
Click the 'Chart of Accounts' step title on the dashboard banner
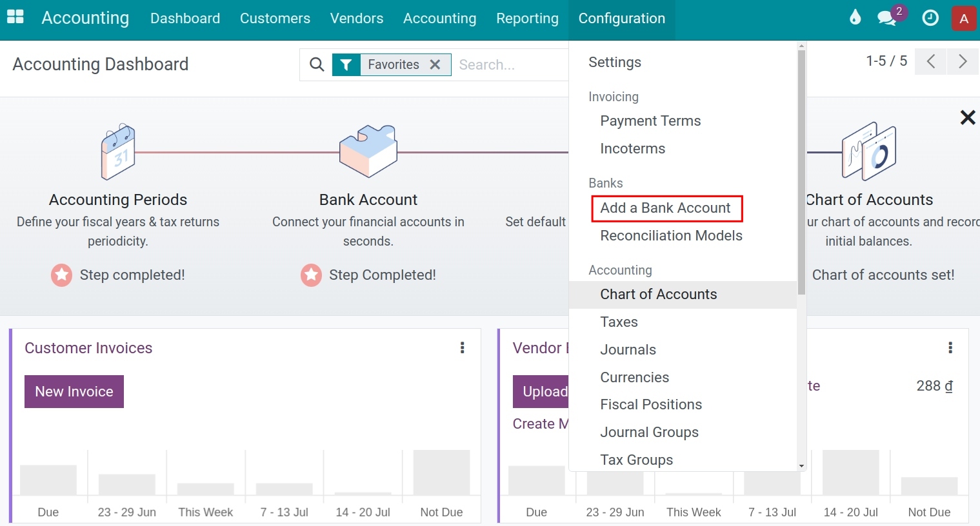pyautogui.click(x=870, y=200)
